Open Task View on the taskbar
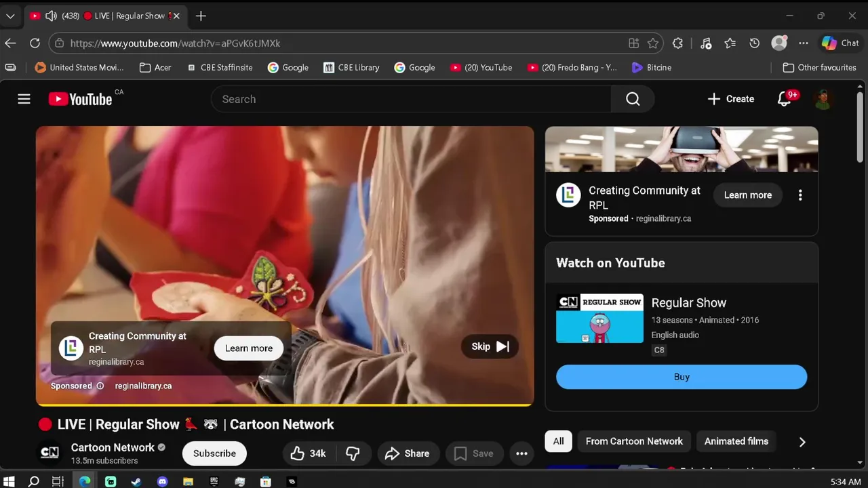Screen dimensions: 868x488 pos(58,482)
